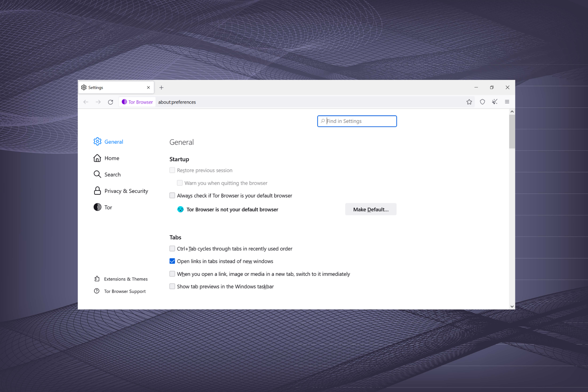
Task: Click 'Tor Browser is not your default browser' text
Action: pyautogui.click(x=232, y=209)
